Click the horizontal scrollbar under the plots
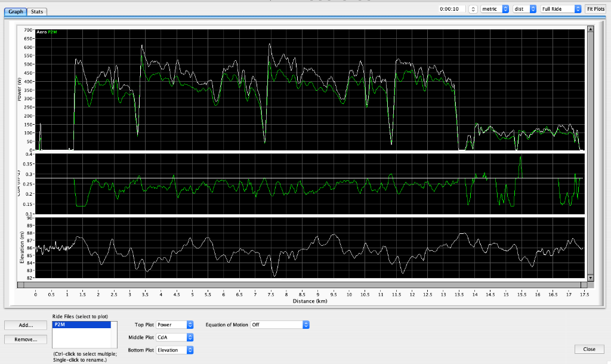The height and width of the screenshot is (364, 611). [302, 285]
